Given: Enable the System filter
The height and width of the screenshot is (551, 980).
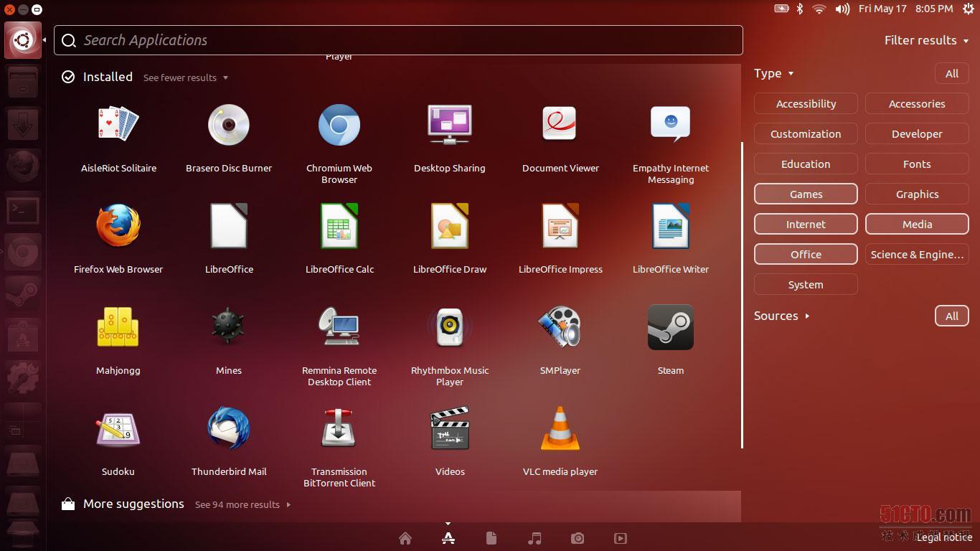Looking at the screenshot, I should (x=806, y=285).
